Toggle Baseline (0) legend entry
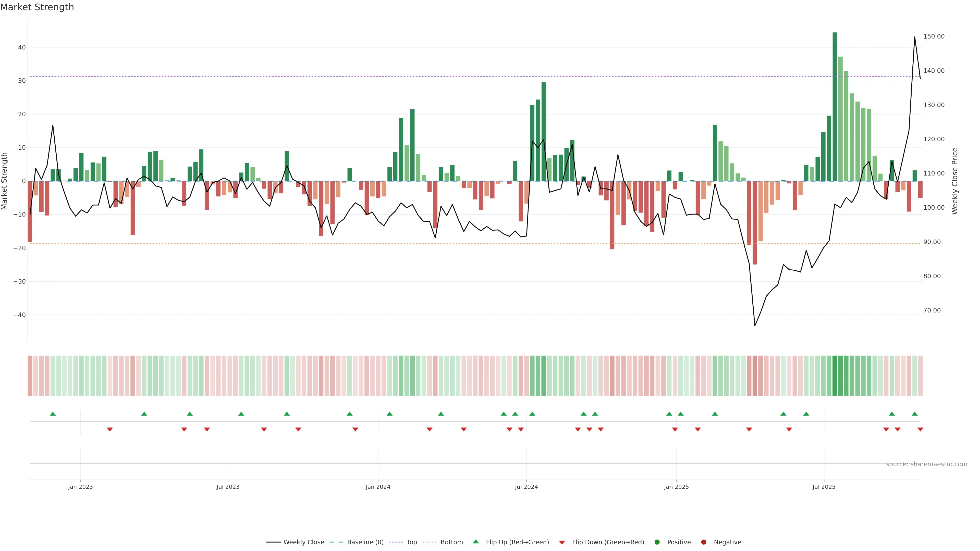The width and height of the screenshot is (980, 551). [x=365, y=542]
